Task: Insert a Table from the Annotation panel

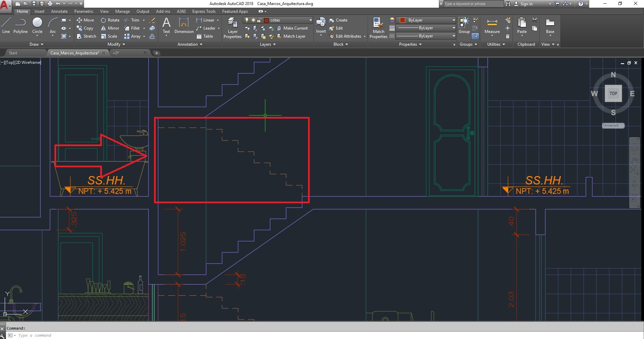Action: [x=205, y=36]
